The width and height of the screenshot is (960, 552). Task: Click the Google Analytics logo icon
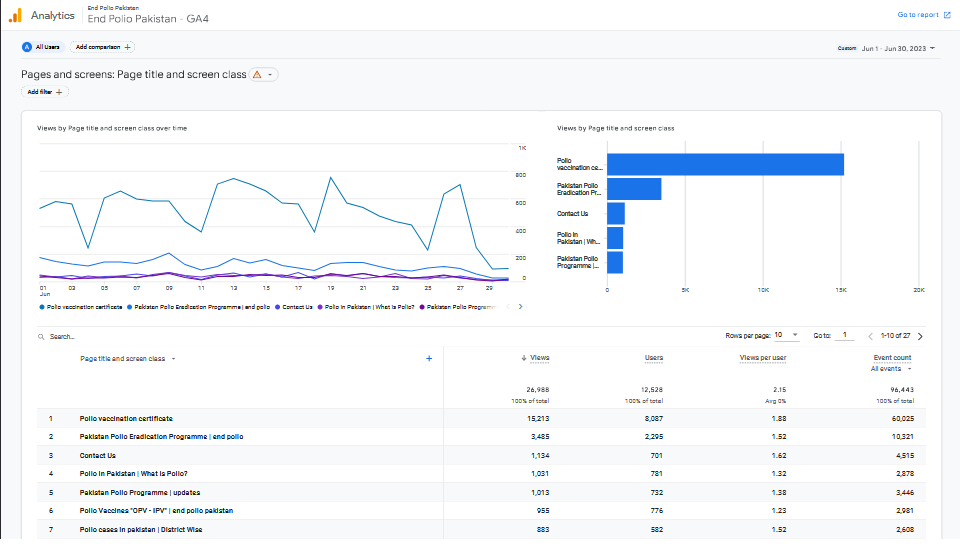(x=15, y=15)
